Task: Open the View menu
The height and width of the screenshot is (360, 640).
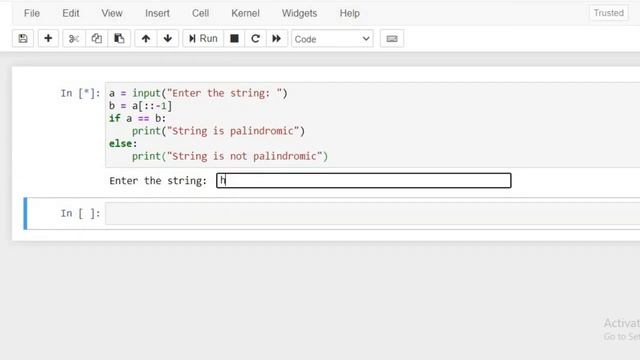Action: click(x=112, y=13)
